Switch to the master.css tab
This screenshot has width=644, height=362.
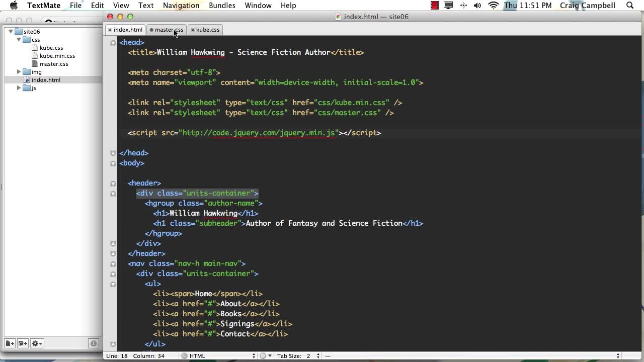coord(169,30)
